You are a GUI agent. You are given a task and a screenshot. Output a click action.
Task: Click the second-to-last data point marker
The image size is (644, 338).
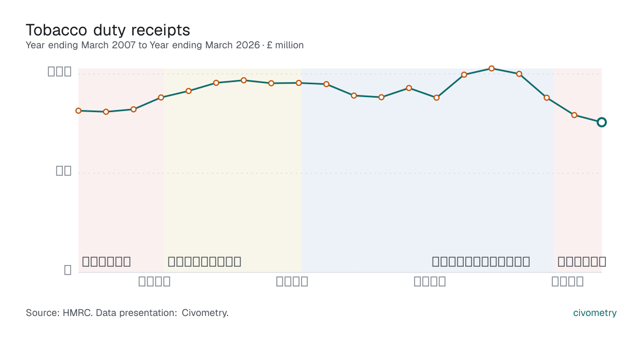click(x=574, y=115)
